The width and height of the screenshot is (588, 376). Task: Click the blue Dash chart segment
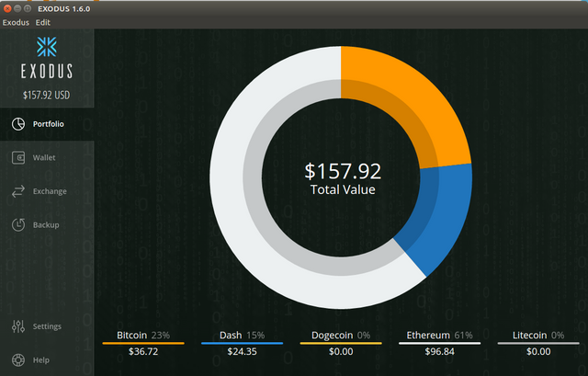point(441,214)
